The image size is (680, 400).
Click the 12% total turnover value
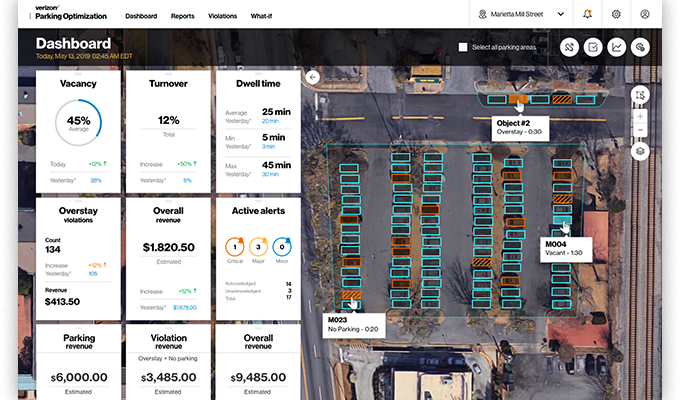coord(168,120)
